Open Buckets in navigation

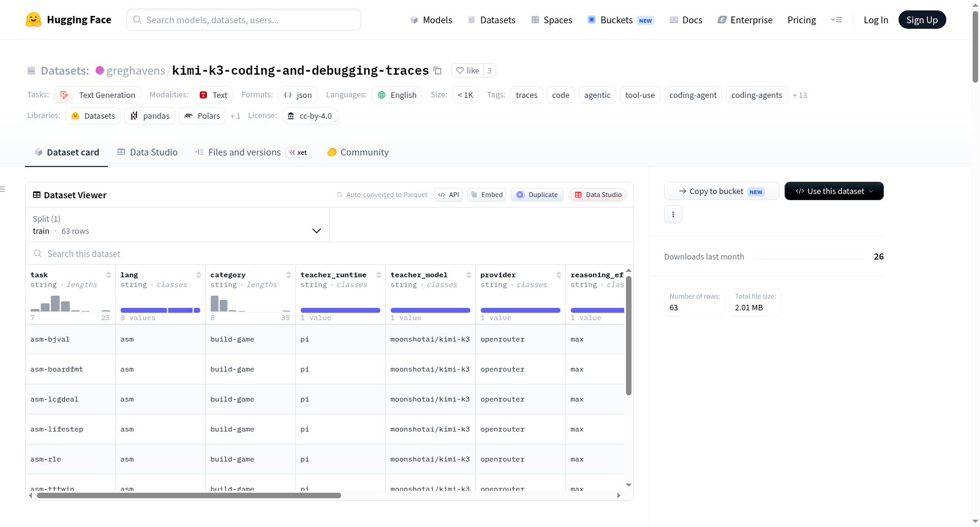pyautogui.click(x=620, y=20)
